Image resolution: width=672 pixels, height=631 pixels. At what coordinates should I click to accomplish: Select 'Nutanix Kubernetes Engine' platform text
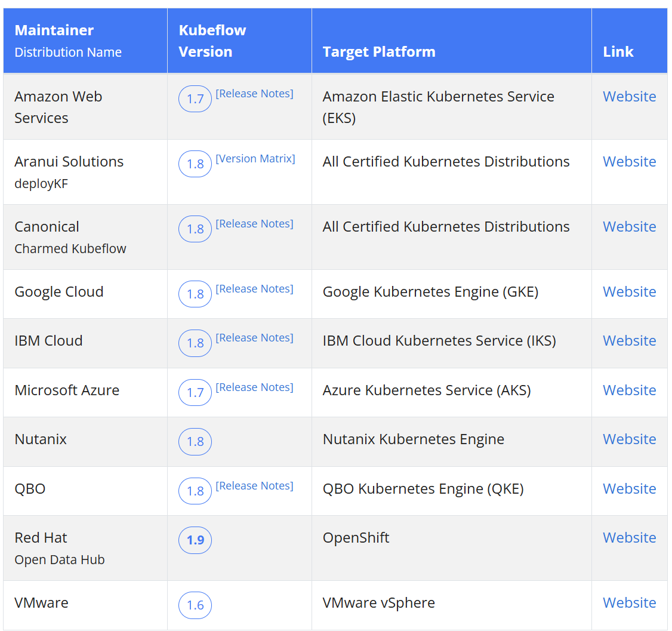tap(413, 439)
